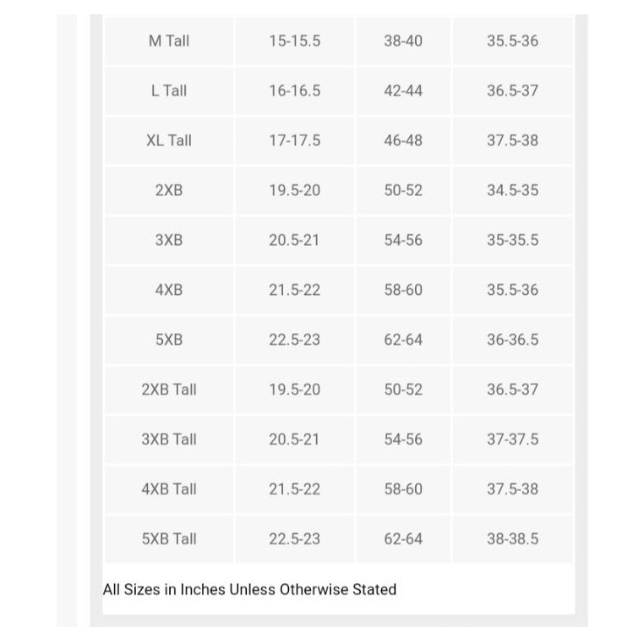Viewport: 644px width, 644px height.
Task: Click the M Tall size label
Action: (x=169, y=41)
